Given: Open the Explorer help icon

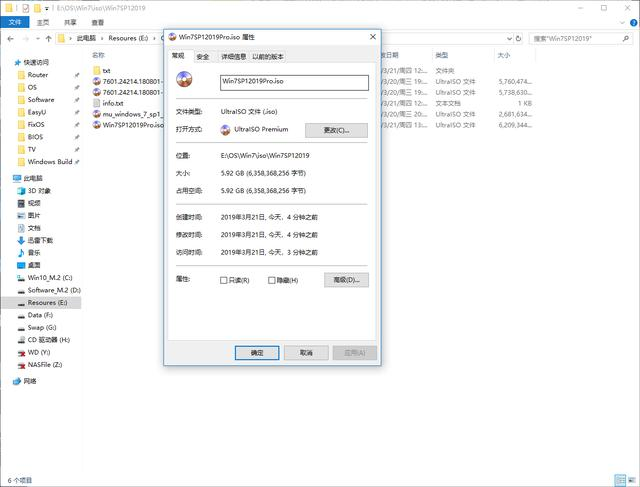Looking at the screenshot, I should [x=634, y=23].
